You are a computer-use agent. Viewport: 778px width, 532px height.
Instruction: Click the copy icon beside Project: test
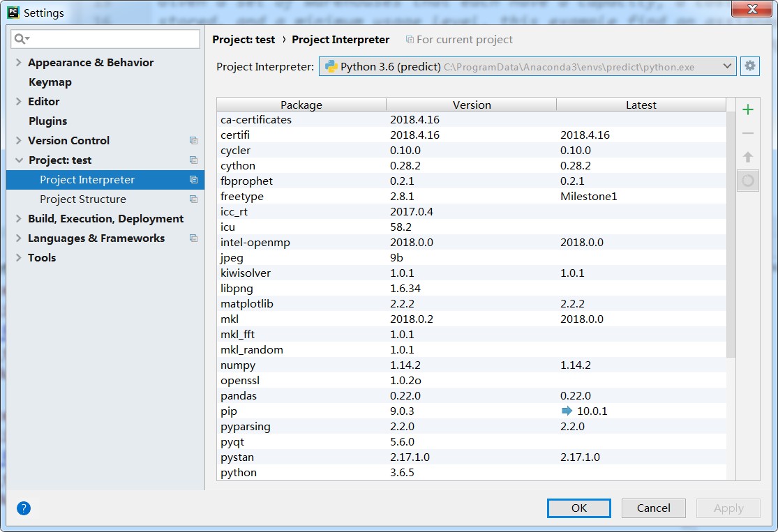(x=193, y=160)
